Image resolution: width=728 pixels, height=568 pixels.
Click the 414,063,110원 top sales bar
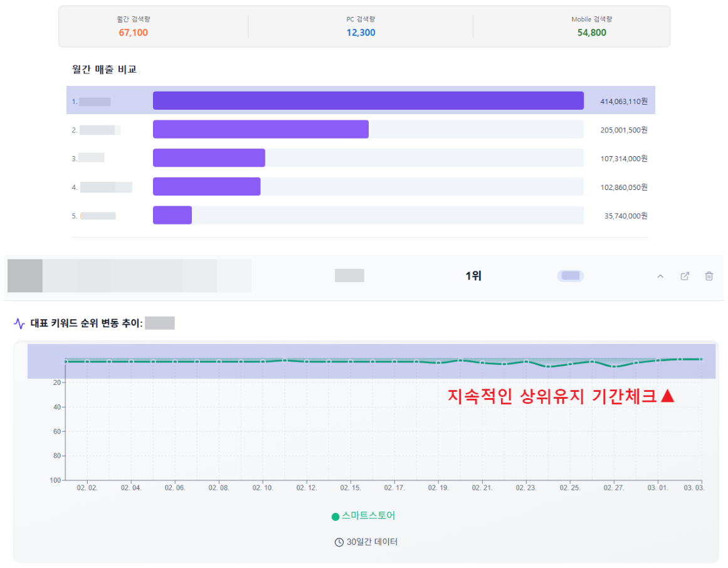(x=368, y=101)
